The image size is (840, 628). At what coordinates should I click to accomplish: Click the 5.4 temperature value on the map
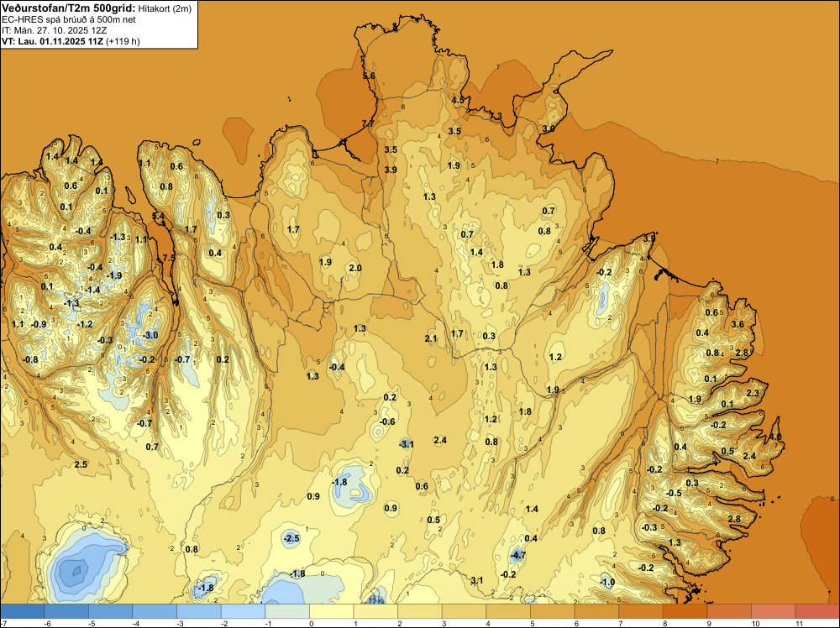tap(159, 217)
